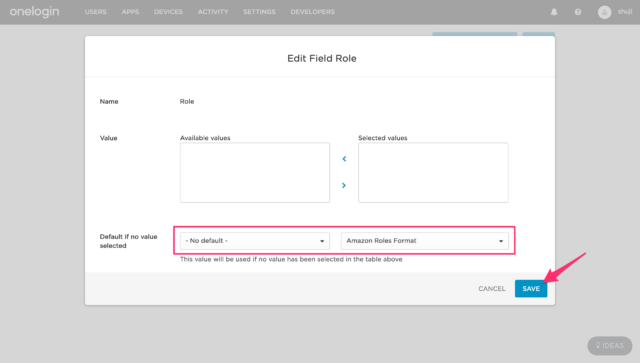Open the help question mark icon
This screenshot has height=363, width=640.
coord(578,12)
